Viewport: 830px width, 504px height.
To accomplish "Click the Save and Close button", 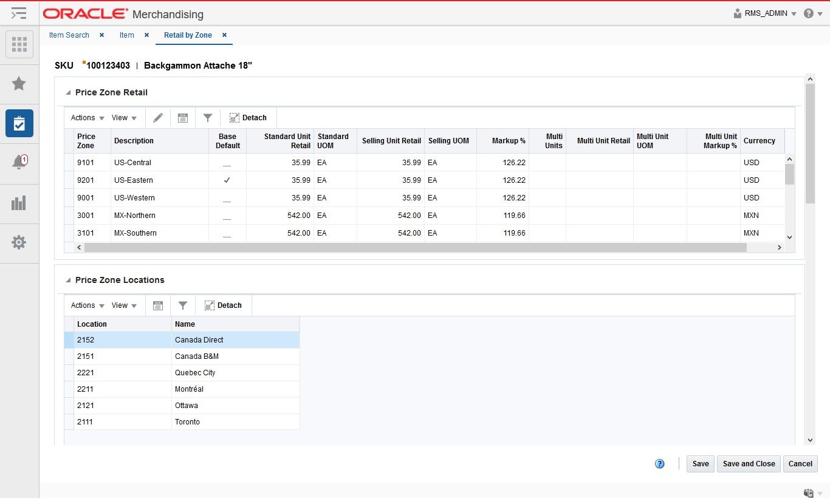I will click(x=749, y=464).
